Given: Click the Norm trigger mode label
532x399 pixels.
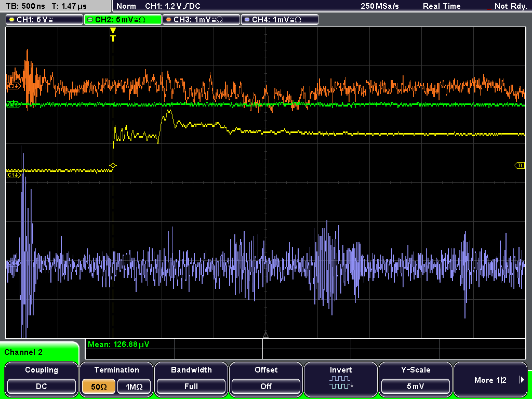Looking at the screenshot, I should (126, 6).
